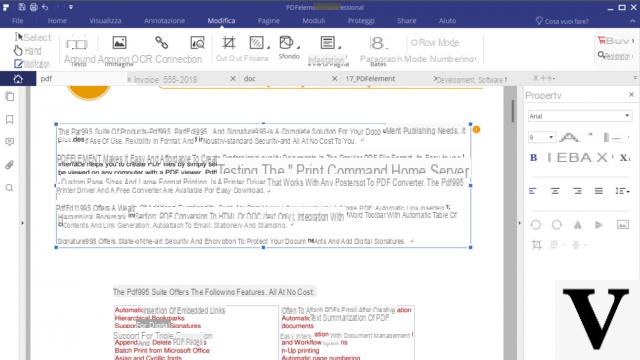Click the Registration button
The height and width of the screenshot is (360, 640).
click(x=615, y=56)
